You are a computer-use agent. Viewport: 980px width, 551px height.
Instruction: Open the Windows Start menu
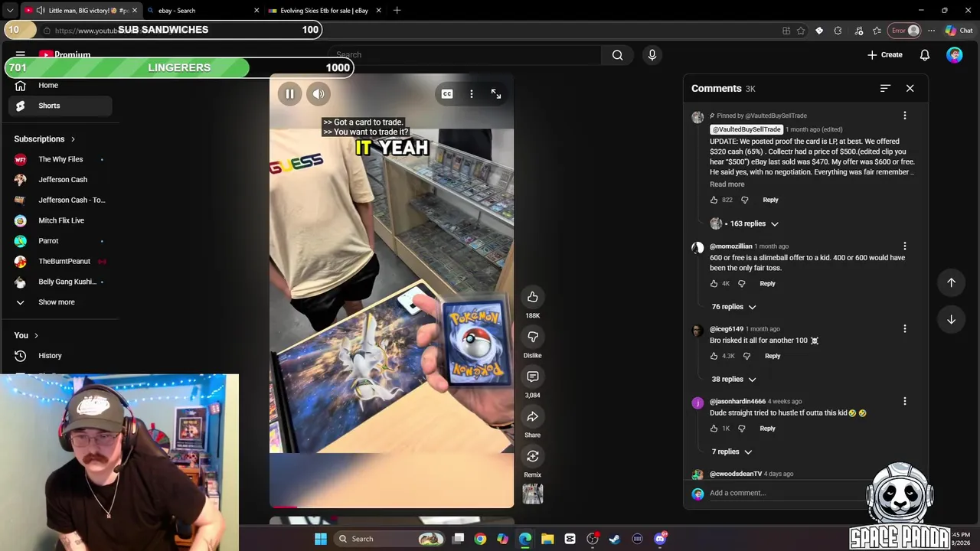click(321, 539)
